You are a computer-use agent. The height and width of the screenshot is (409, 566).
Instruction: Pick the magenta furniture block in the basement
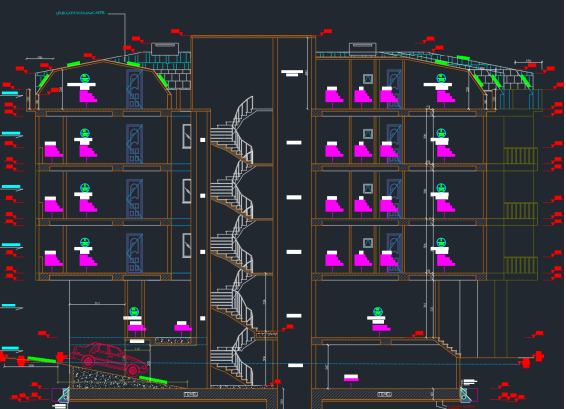(x=351, y=378)
